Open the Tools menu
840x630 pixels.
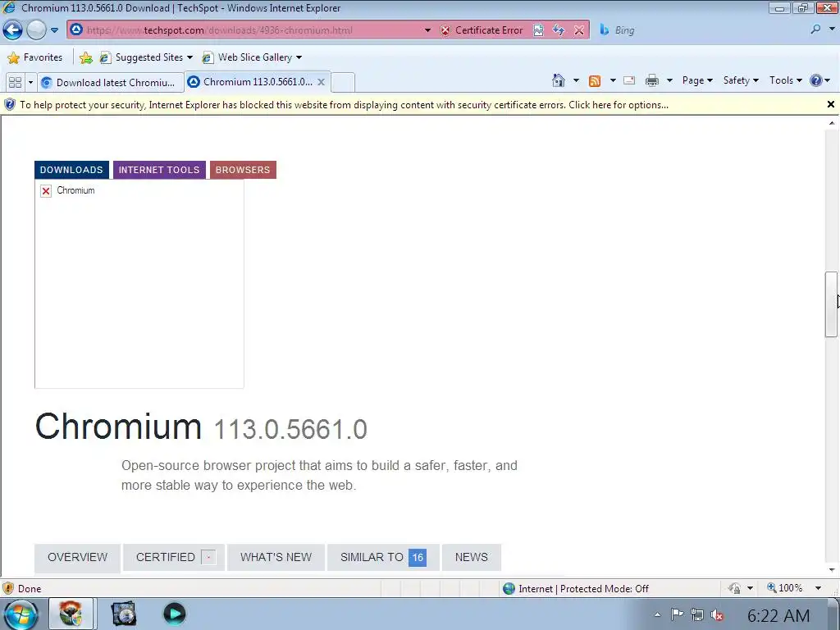[x=785, y=80]
